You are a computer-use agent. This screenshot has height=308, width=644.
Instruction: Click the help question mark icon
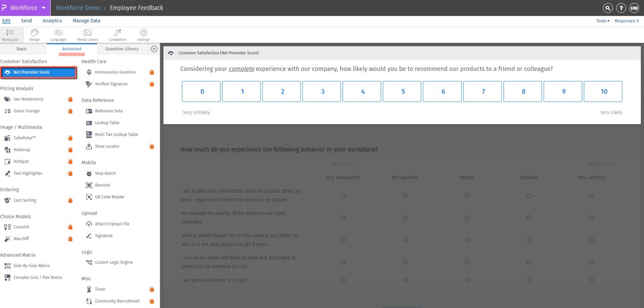click(x=620, y=8)
